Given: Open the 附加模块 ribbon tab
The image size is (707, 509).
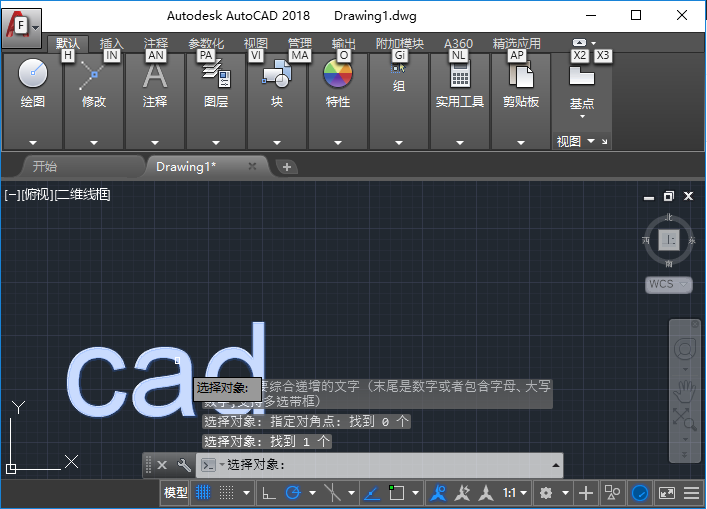Looking at the screenshot, I should point(399,43).
